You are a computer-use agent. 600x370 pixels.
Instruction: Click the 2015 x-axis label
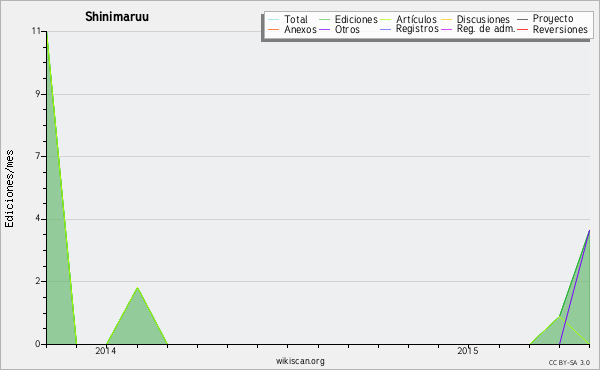click(x=468, y=351)
